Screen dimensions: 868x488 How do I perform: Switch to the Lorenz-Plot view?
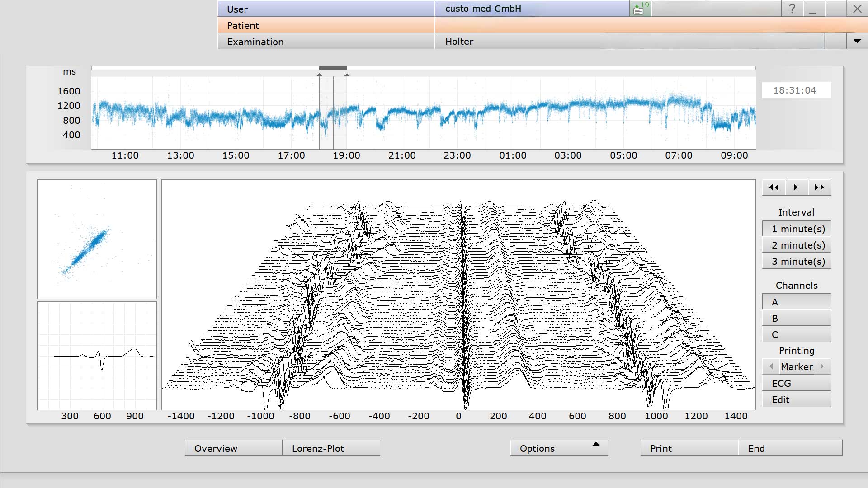[331, 448]
